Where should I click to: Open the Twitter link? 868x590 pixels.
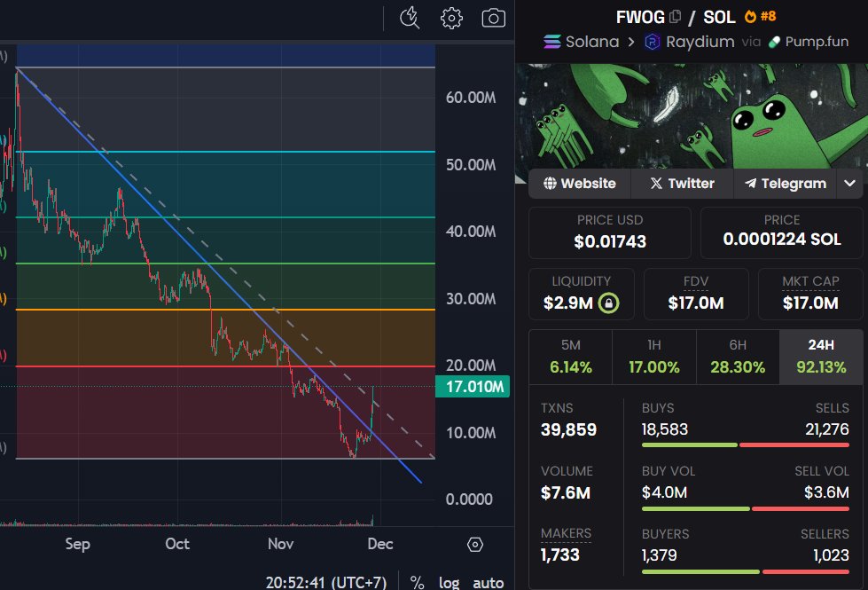pos(682,184)
